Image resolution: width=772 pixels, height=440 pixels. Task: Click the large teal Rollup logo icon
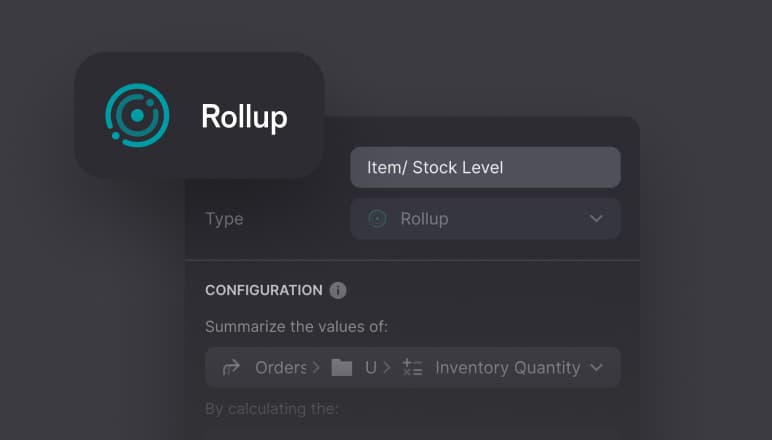coord(137,116)
